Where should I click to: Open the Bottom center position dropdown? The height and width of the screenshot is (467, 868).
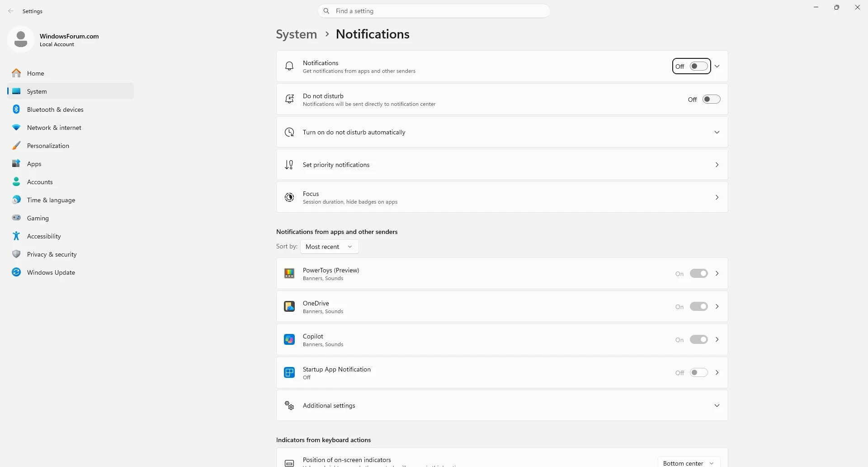[x=689, y=462]
